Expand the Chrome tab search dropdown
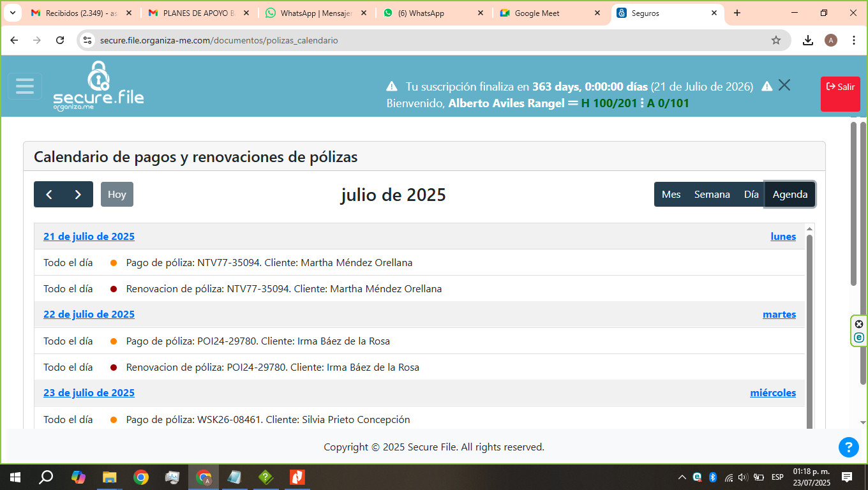The width and height of the screenshot is (868, 490). click(12, 13)
